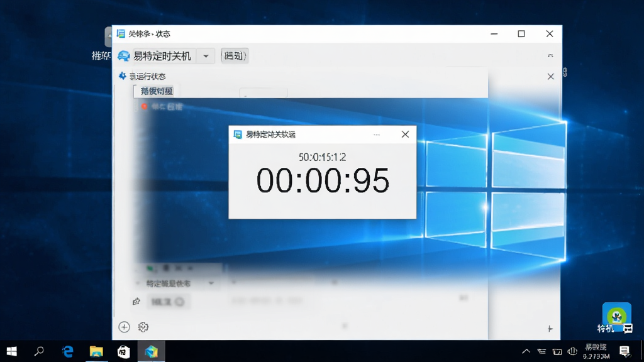The image size is (644, 362).
Task: Click the keyboard/input tray icon
Action: [x=557, y=351]
